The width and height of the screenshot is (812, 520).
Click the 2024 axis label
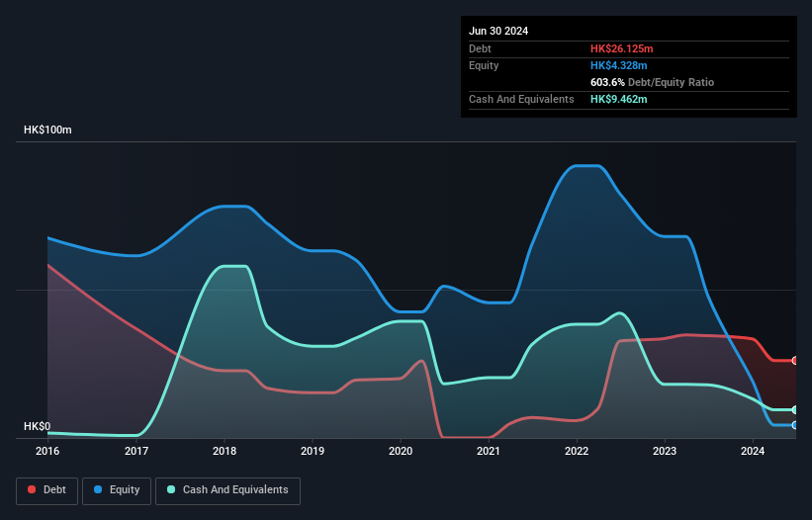[753, 451]
